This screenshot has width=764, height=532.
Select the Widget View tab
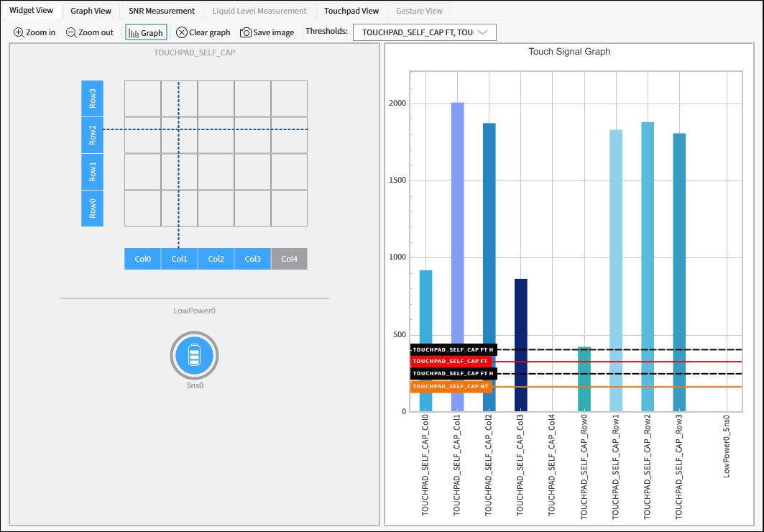click(32, 10)
